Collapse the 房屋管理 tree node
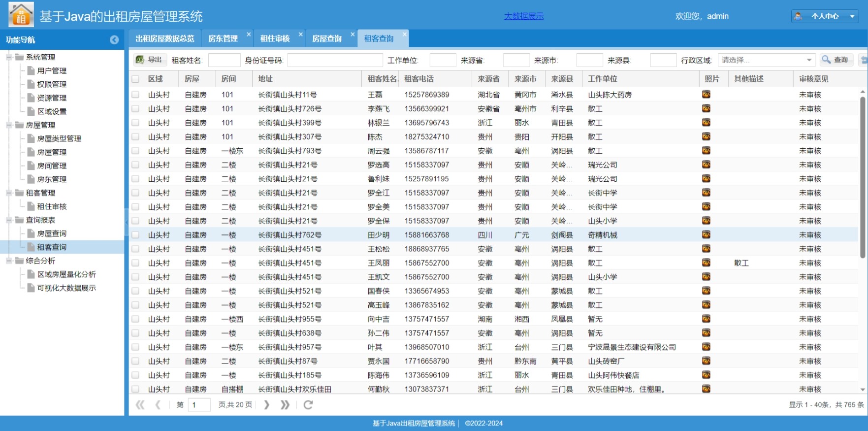Screen dimensions: 868x431 [9, 125]
